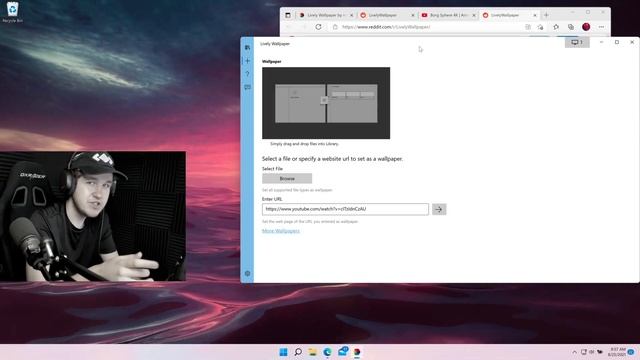Click the drag-and-drop preview image under Wallpaper
Screen dimensions: 640x360
tap(326, 103)
